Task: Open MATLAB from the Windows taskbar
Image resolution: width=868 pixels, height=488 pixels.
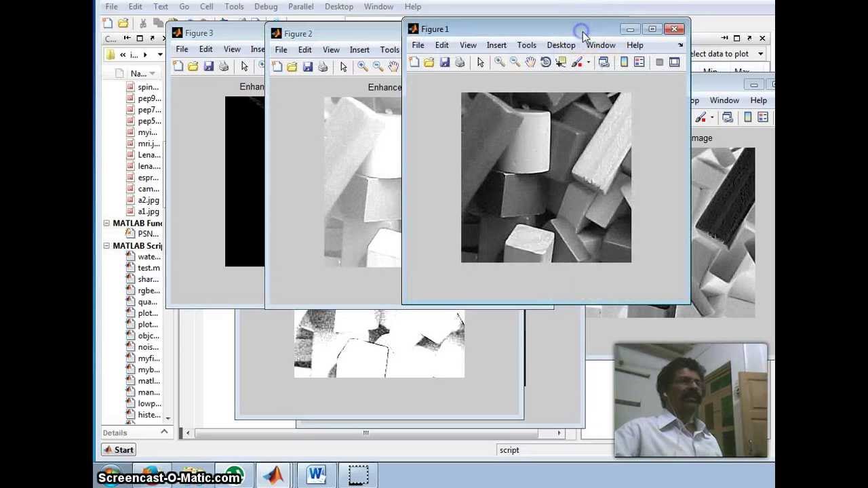Action: click(274, 474)
